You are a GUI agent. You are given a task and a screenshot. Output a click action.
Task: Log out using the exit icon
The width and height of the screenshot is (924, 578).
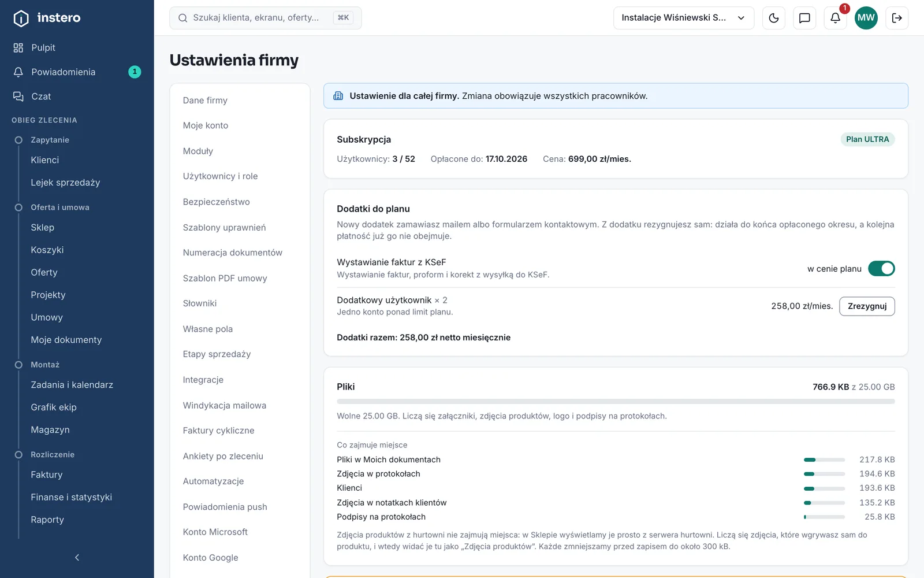pos(897,18)
